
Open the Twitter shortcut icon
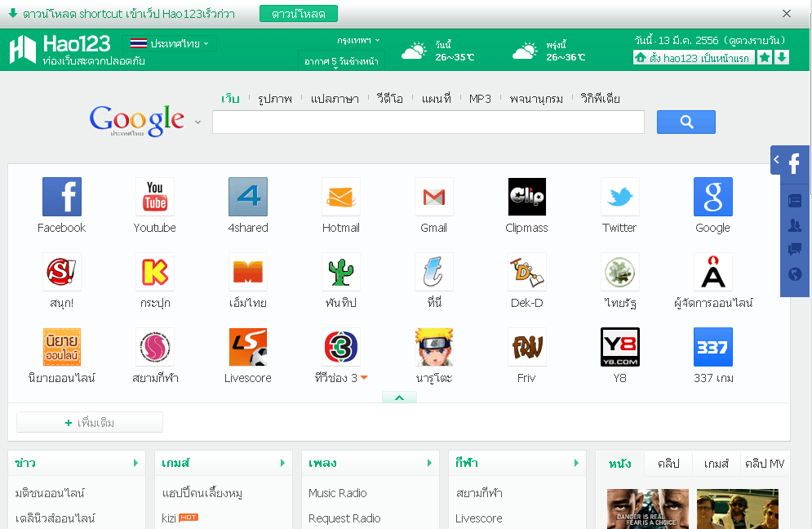[619, 196]
